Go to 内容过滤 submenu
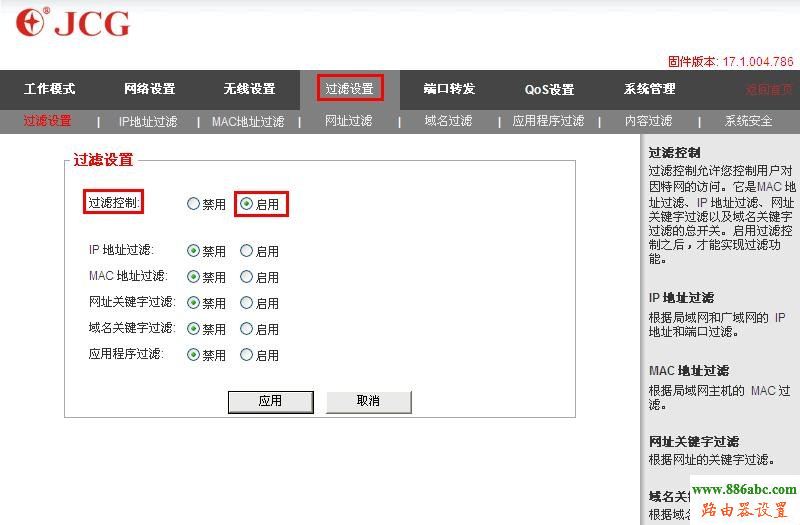The width and height of the screenshot is (800, 525). click(648, 121)
